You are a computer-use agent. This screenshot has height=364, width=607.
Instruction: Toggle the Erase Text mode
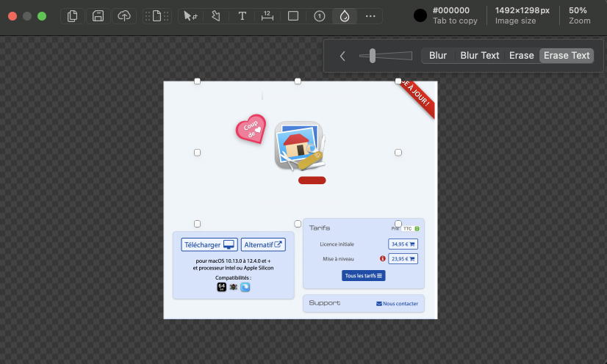567,56
